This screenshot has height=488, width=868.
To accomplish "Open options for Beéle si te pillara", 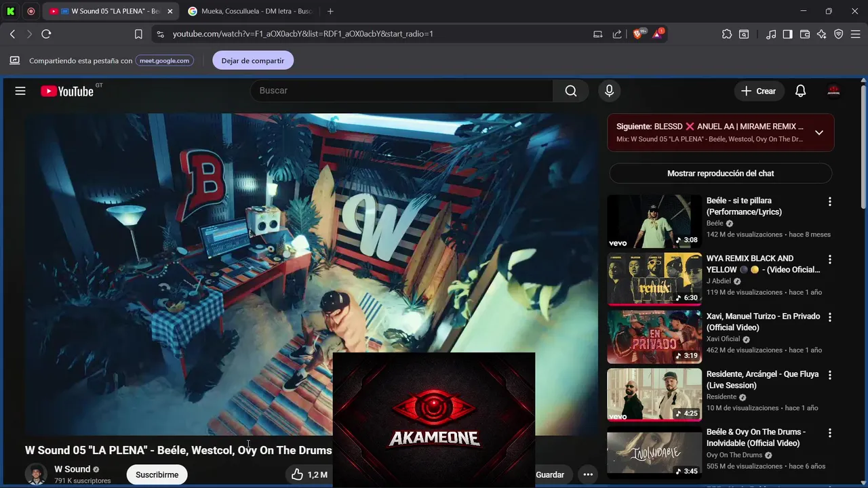I will (829, 201).
